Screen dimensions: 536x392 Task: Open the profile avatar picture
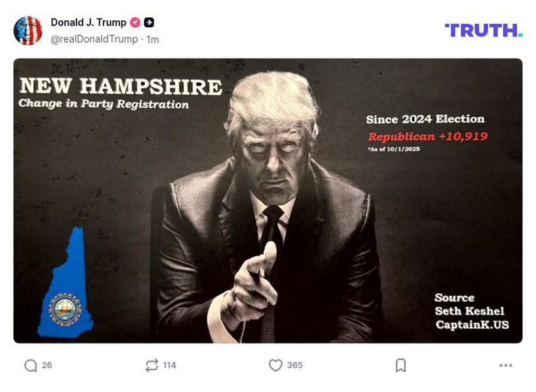pos(28,31)
